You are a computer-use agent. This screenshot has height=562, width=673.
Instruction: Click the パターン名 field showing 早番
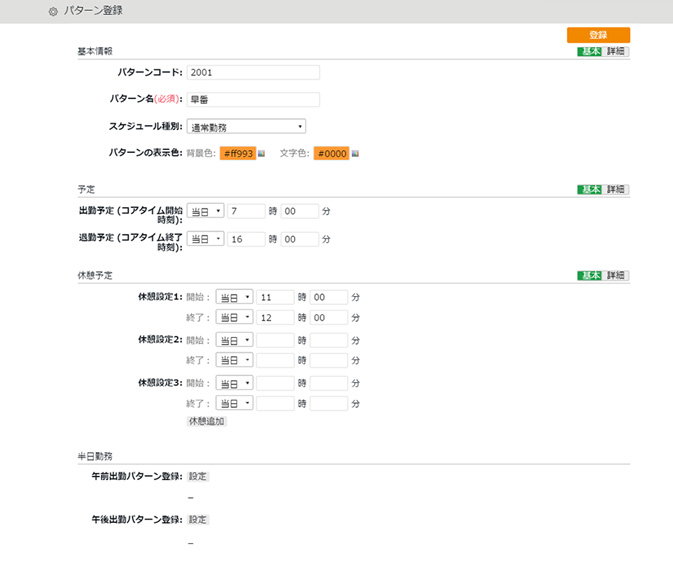[x=253, y=100]
